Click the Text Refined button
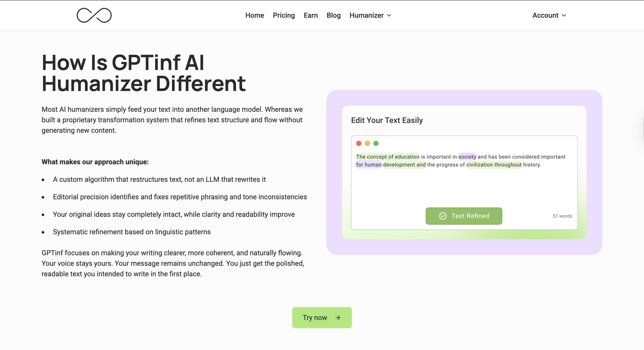The height and width of the screenshot is (350, 644). coord(464,216)
